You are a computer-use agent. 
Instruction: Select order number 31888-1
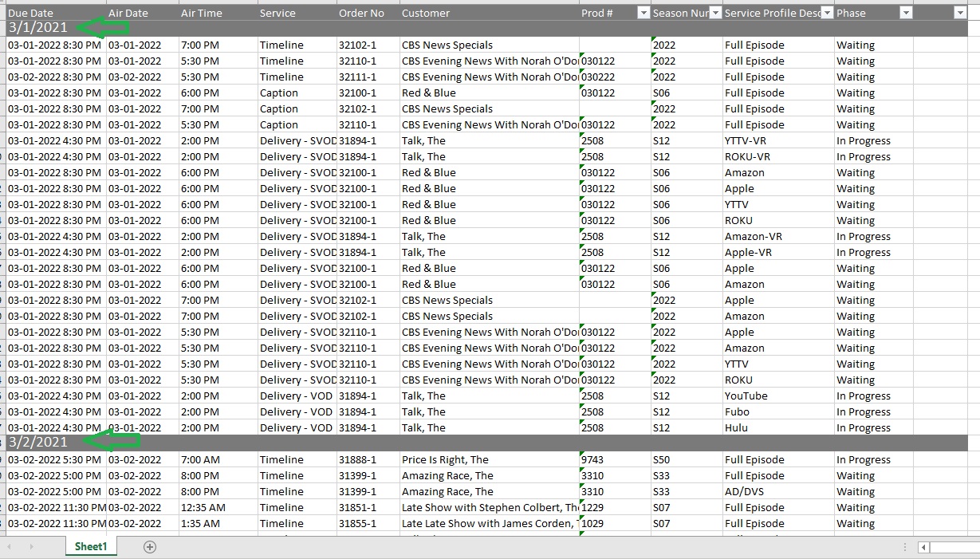point(368,459)
